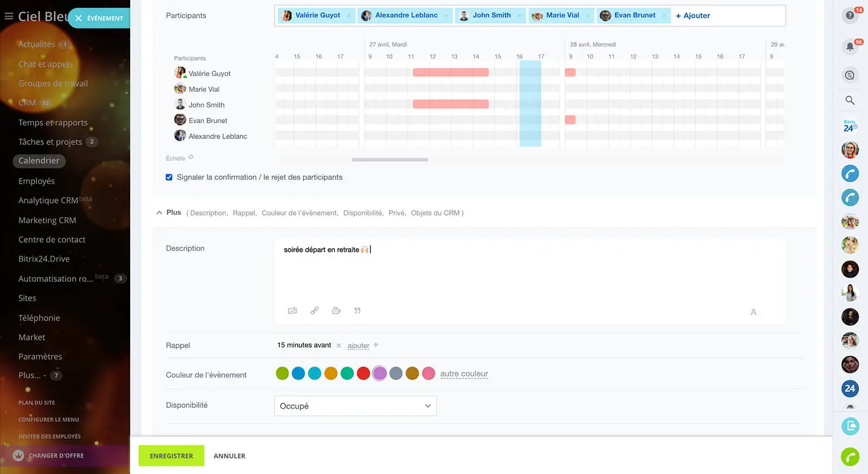Click the insert link icon in description
868x474 pixels.
[x=314, y=311]
